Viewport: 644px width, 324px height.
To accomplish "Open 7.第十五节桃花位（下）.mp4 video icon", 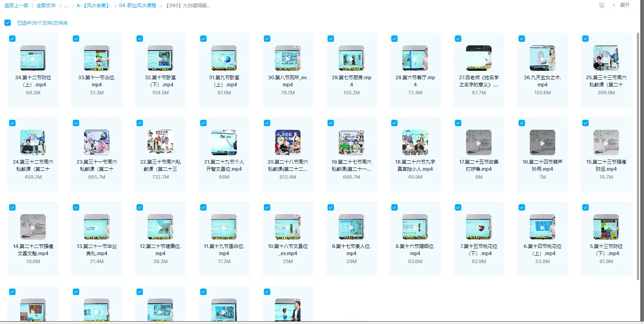I will (x=479, y=227).
